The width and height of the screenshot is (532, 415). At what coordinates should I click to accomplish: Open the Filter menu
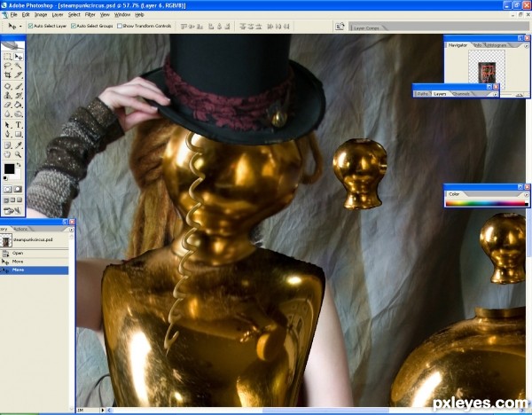click(x=90, y=14)
